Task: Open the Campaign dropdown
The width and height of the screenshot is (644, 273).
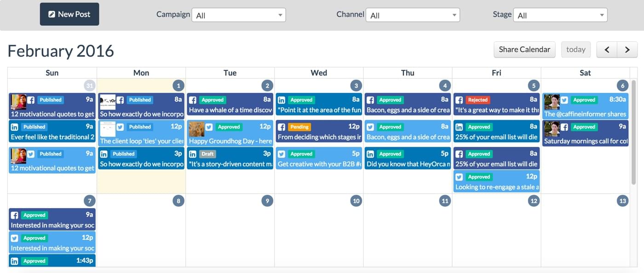Action: (x=239, y=15)
